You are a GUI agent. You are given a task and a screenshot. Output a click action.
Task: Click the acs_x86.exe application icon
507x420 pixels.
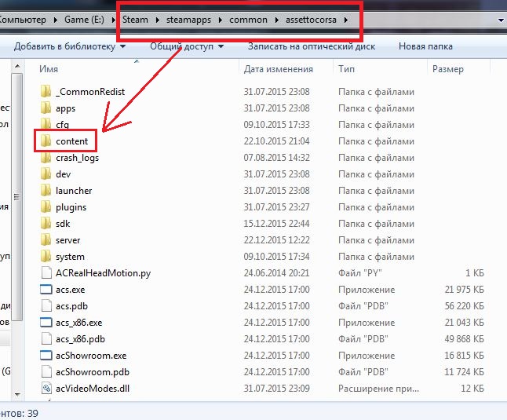tap(46, 322)
